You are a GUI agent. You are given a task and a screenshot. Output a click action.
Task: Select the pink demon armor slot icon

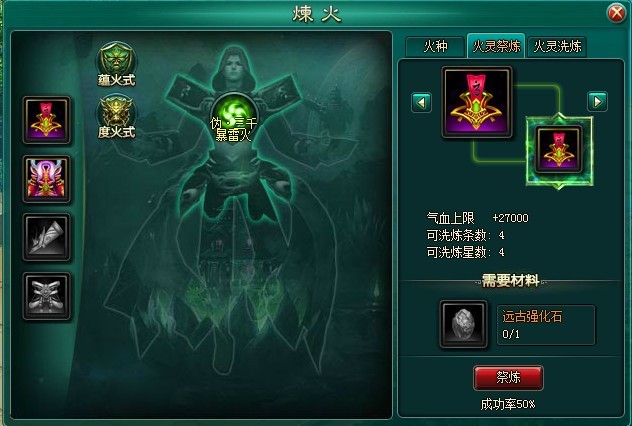[46, 179]
